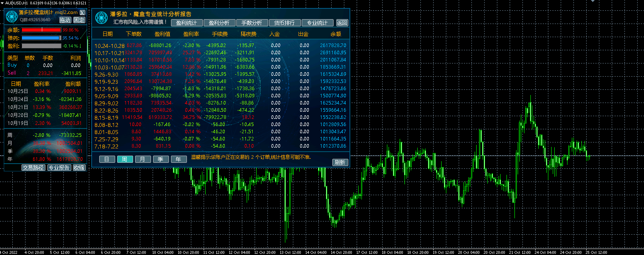Select the 年 period toggle
The height and width of the screenshot is (255, 644).
pyautogui.click(x=179, y=159)
